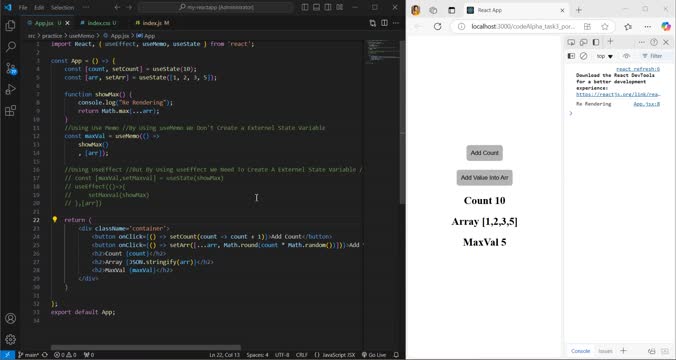Toggle the bottom panel layout icon

(x=316, y=7)
